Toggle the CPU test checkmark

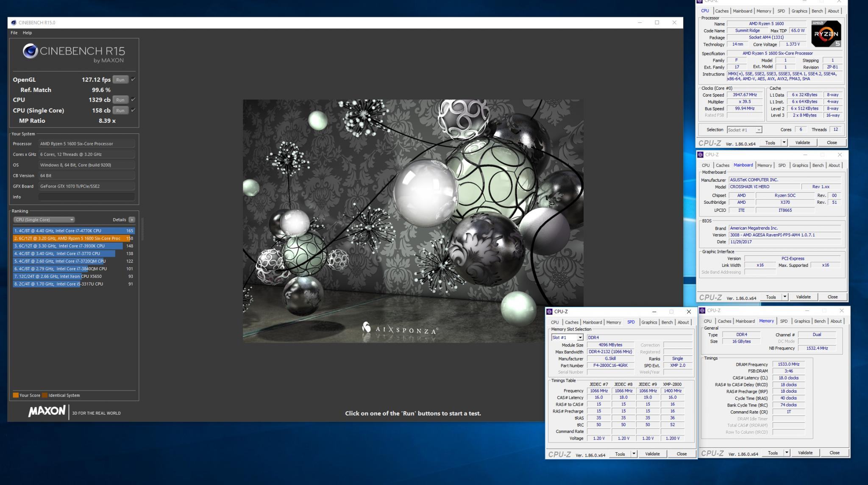133,100
